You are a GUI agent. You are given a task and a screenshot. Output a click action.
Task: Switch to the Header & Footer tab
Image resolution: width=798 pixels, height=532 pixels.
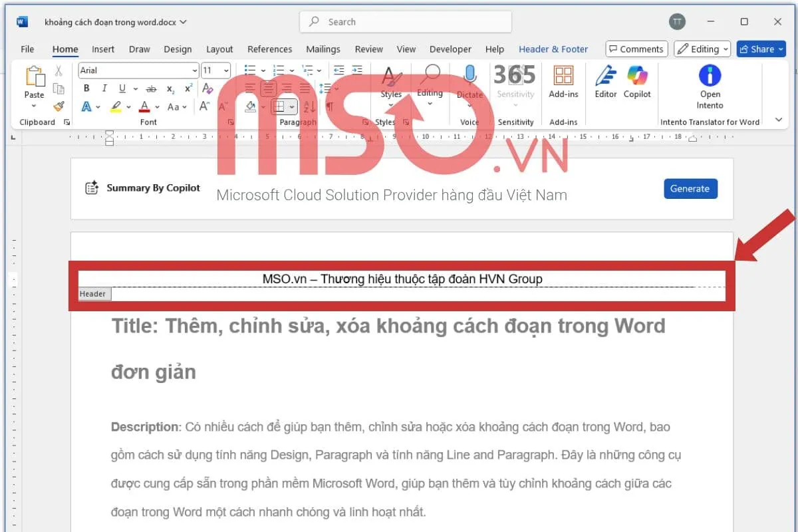click(553, 49)
